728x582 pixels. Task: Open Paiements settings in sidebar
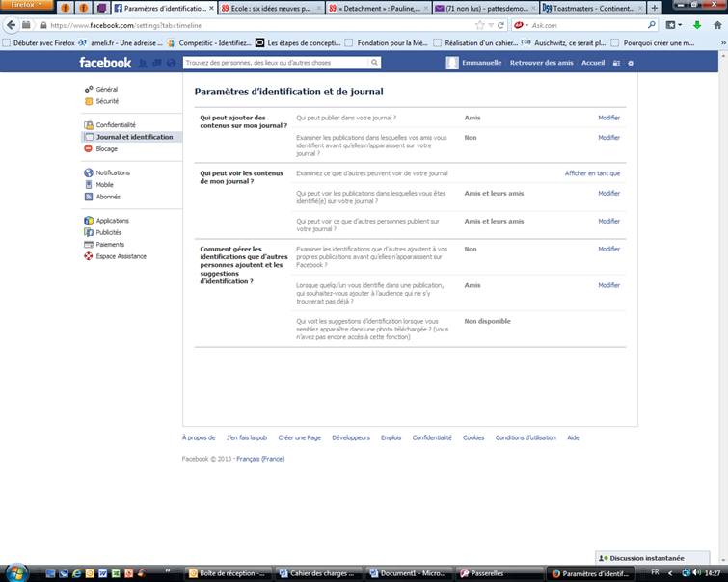click(x=104, y=245)
